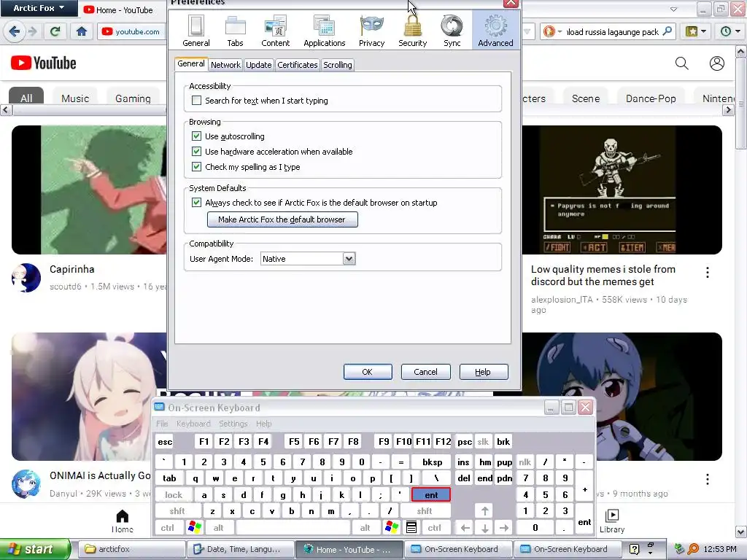Open the Arctic Fox application menu
The width and height of the screenshot is (747, 560).
click(39, 8)
